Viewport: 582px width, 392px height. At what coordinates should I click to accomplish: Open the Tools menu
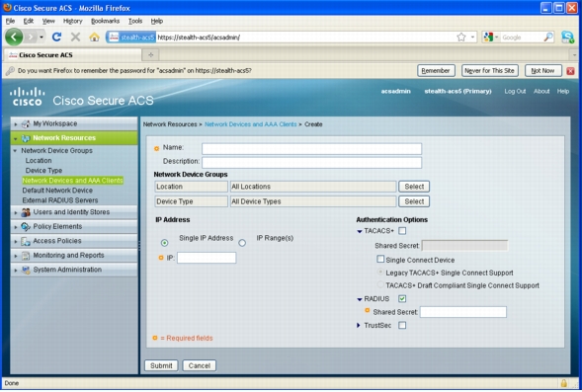(135, 21)
